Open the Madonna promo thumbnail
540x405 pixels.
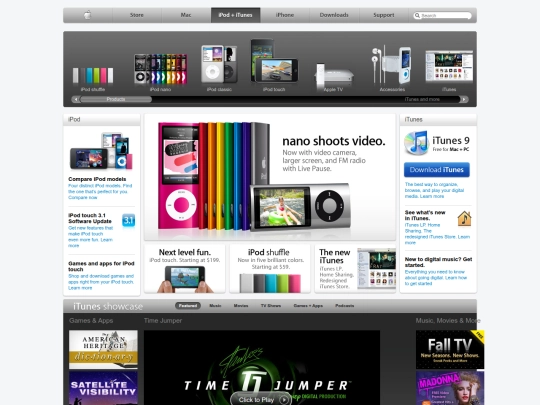450,388
